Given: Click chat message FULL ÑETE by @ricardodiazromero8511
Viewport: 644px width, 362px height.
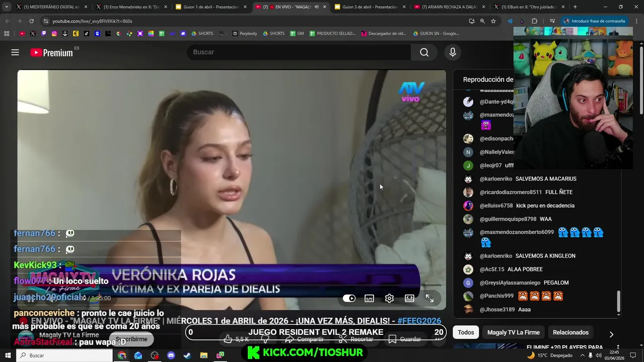Looking at the screenshot, I should 559,192.
